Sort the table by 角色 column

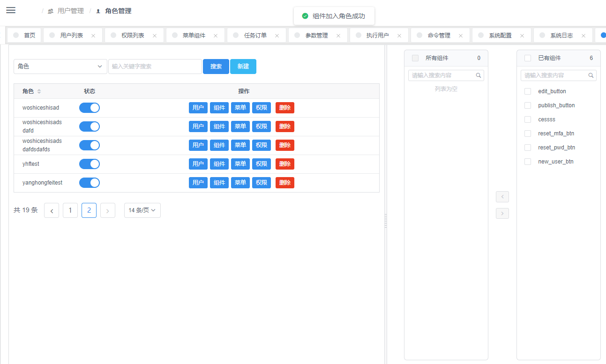pos(39,91)
